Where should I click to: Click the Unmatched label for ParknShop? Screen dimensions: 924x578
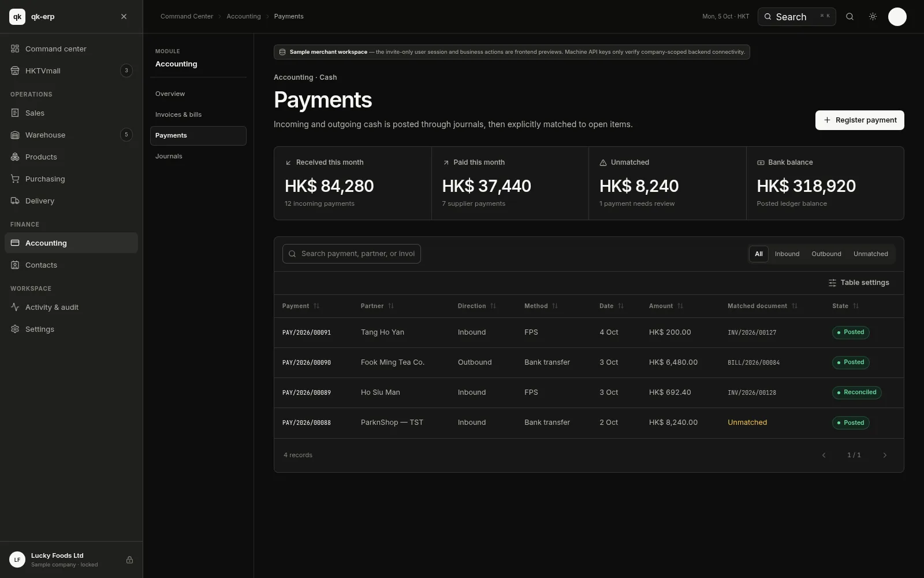[747, 423]
